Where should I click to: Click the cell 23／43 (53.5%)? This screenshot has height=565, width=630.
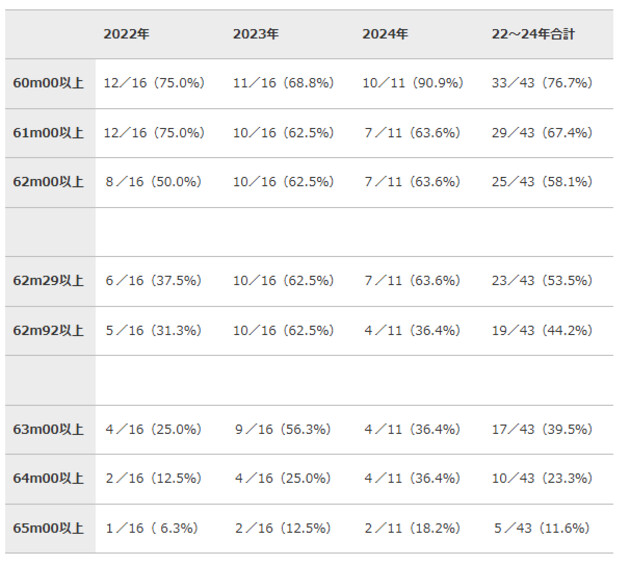tap(542, 281)
